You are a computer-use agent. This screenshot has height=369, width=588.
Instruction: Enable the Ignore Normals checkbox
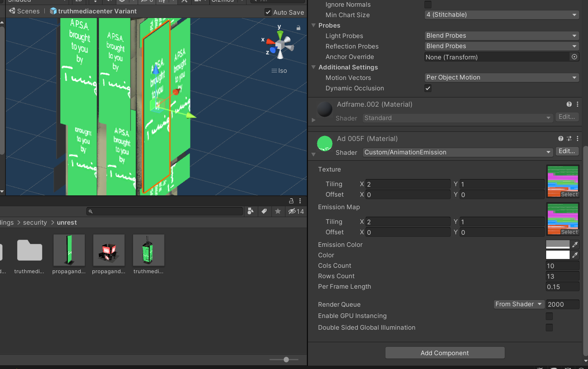428,5
